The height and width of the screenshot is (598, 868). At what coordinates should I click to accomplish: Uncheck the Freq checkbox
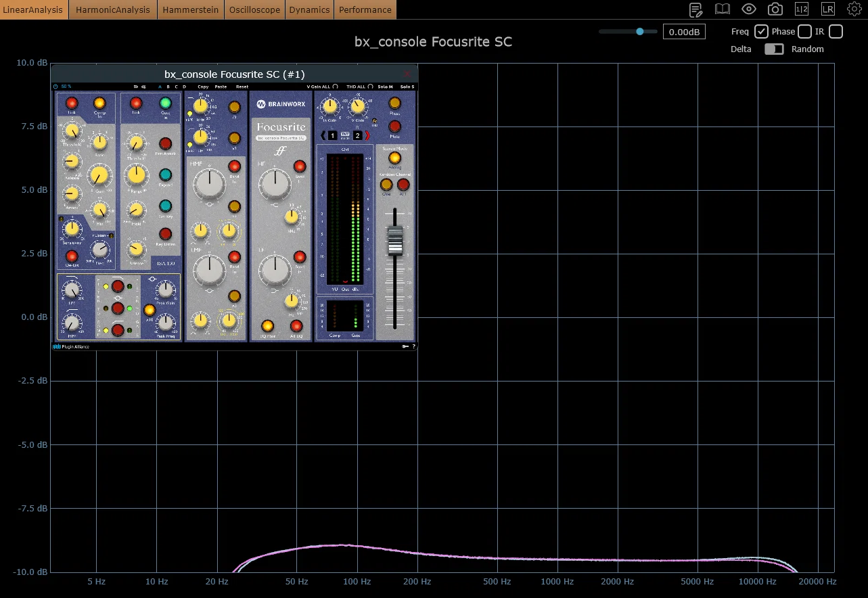tap(761, 31)
